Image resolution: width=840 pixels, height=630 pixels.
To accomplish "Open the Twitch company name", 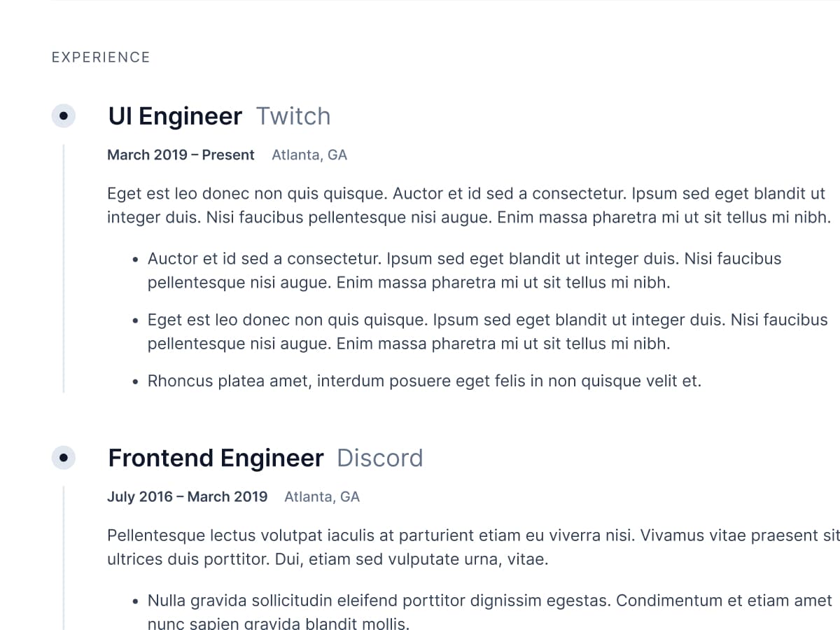I will pos(293,116).
